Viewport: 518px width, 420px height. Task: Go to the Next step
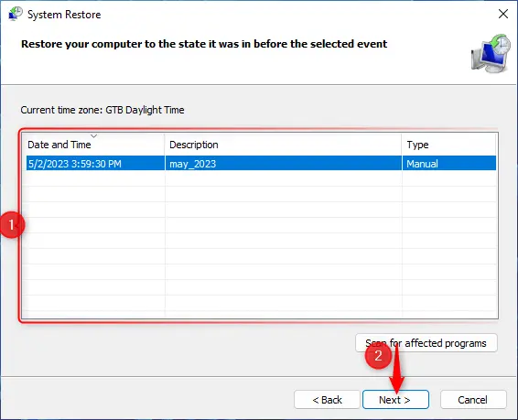(395, 400)
